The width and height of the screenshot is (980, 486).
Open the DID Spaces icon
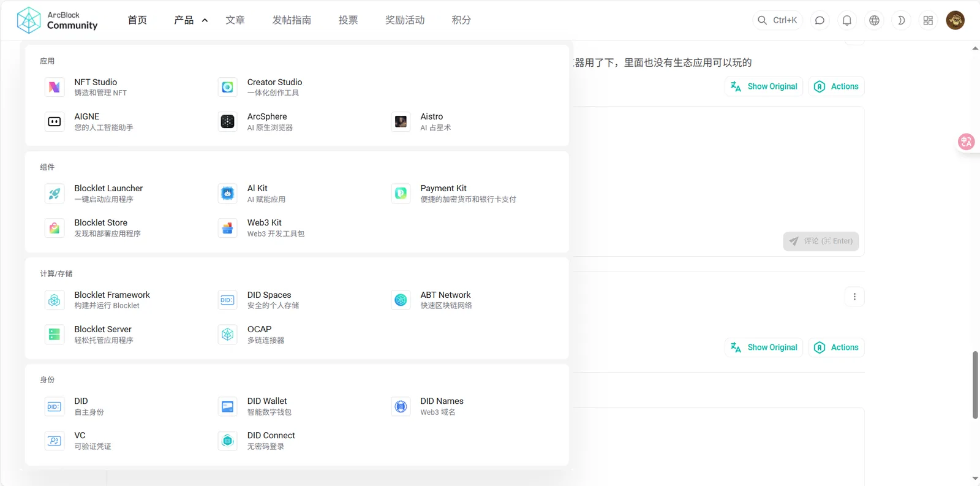(x=227, y=300)
